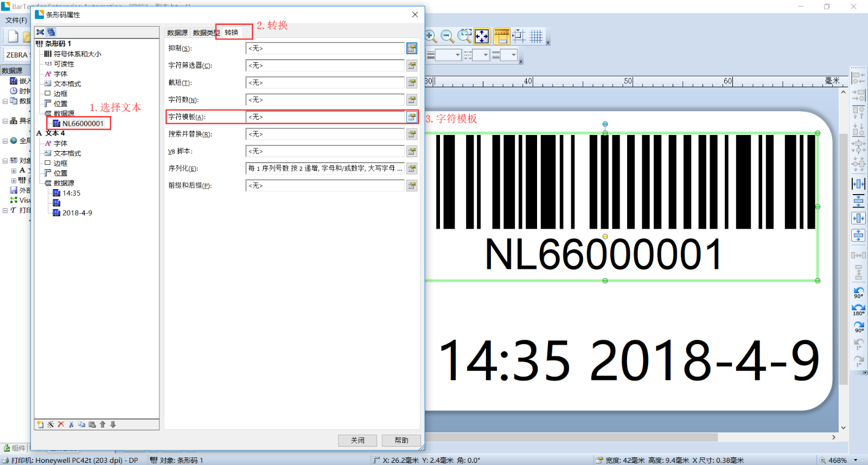Click the move up arrow icon
Viewport: 868px width, 465px height.
point(103,424)
